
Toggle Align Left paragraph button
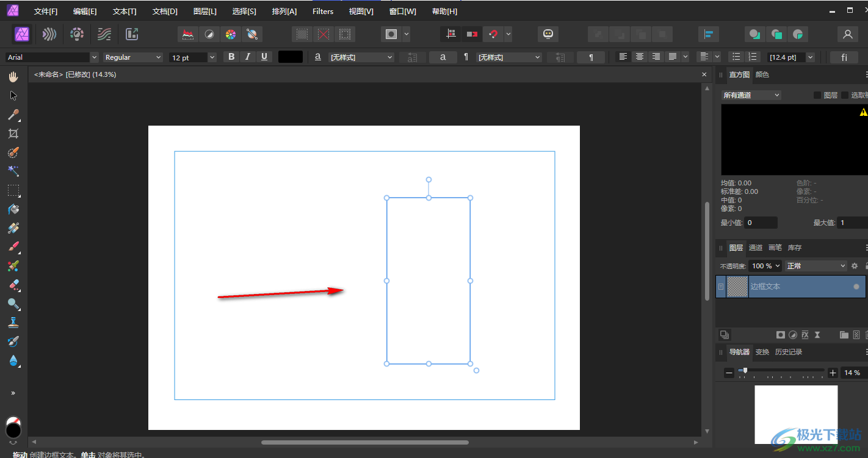tap(623, 57)
